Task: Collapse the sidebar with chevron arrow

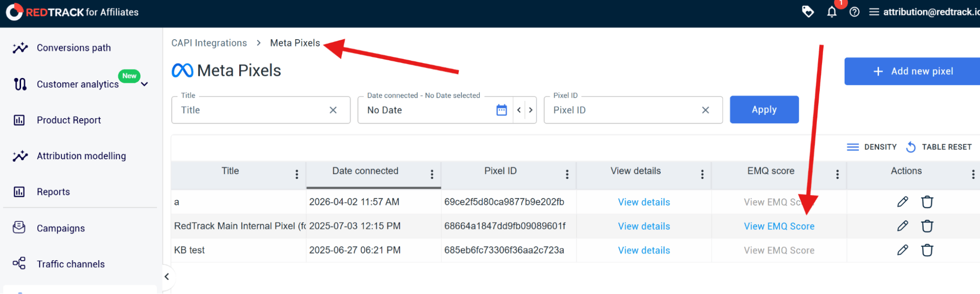Action: pos(167,276)
